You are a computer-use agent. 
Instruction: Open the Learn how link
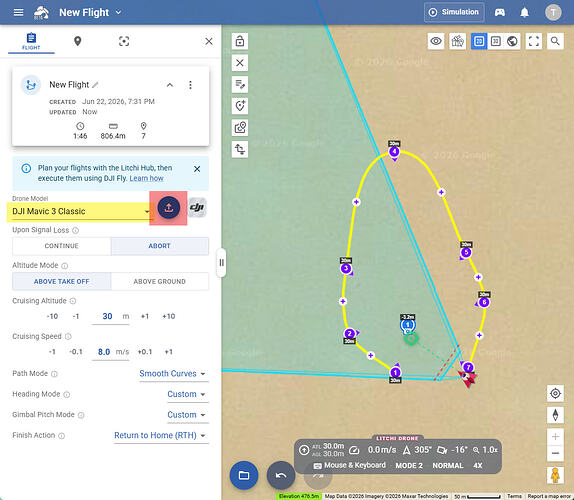pyautogui.click(x=146, y=178)
